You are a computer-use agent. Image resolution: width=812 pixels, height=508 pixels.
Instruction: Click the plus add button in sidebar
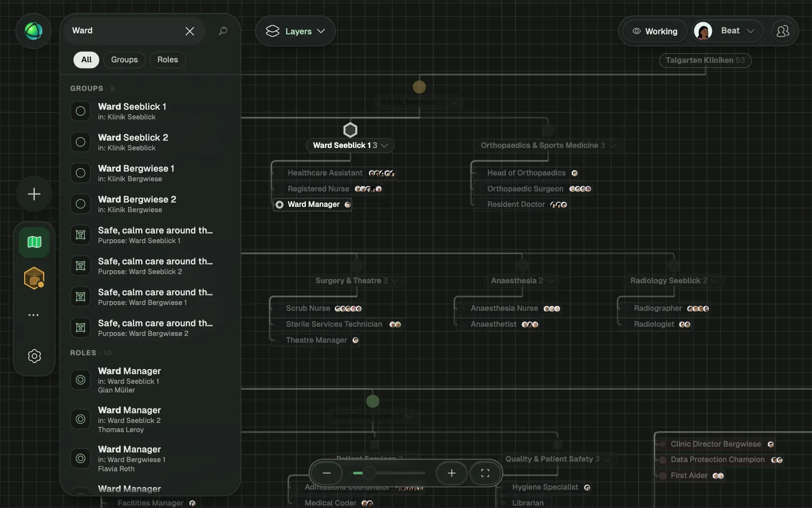pyautogui.click(x=34, y=194)
